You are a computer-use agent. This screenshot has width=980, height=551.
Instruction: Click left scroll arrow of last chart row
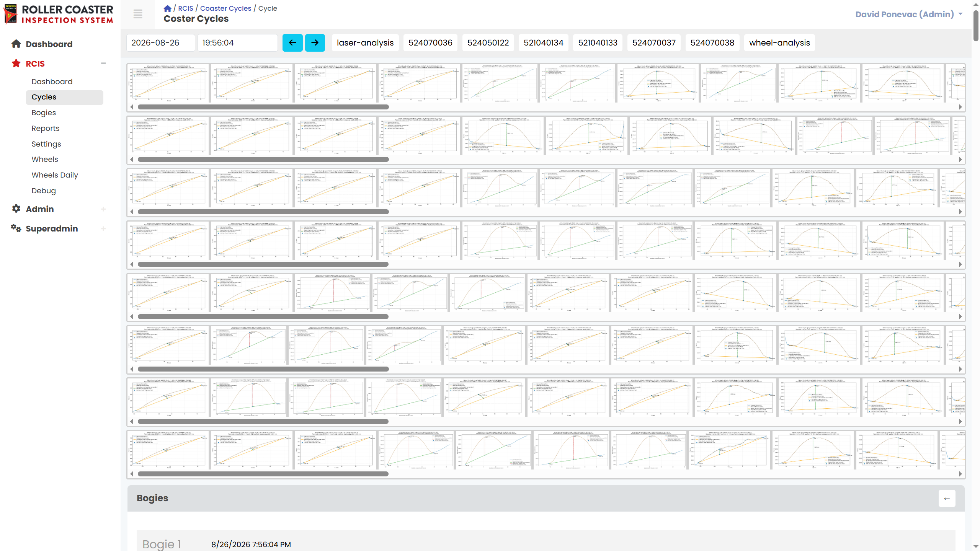click(x=132, y=474)
